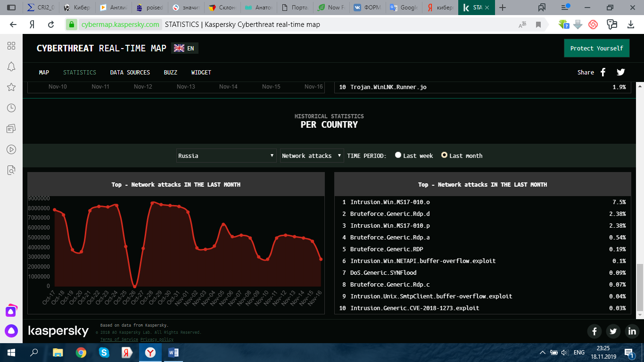Show browser downloads list
Viewport: 644px width, 362px height.
[630, 25]
